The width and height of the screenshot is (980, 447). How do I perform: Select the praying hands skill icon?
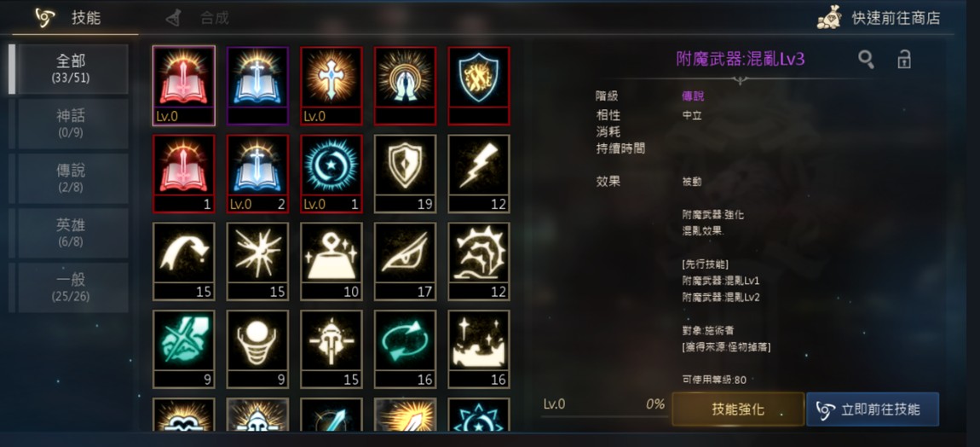tap(405, 86)
